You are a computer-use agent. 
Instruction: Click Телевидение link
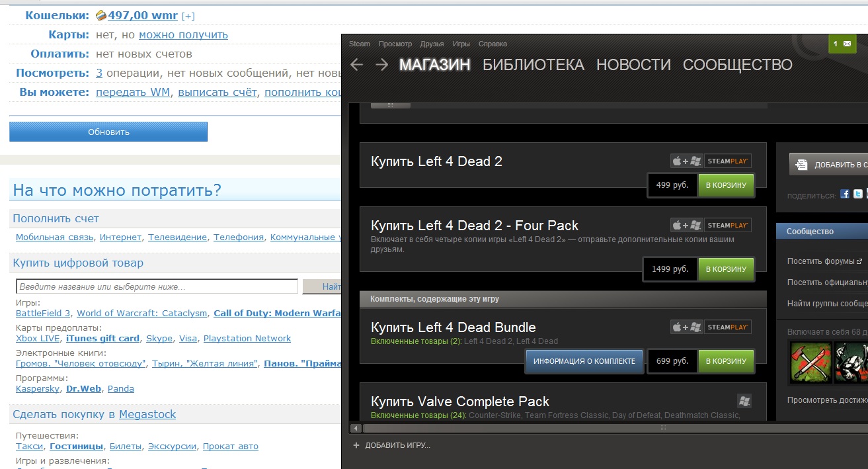tap(178, 237)
